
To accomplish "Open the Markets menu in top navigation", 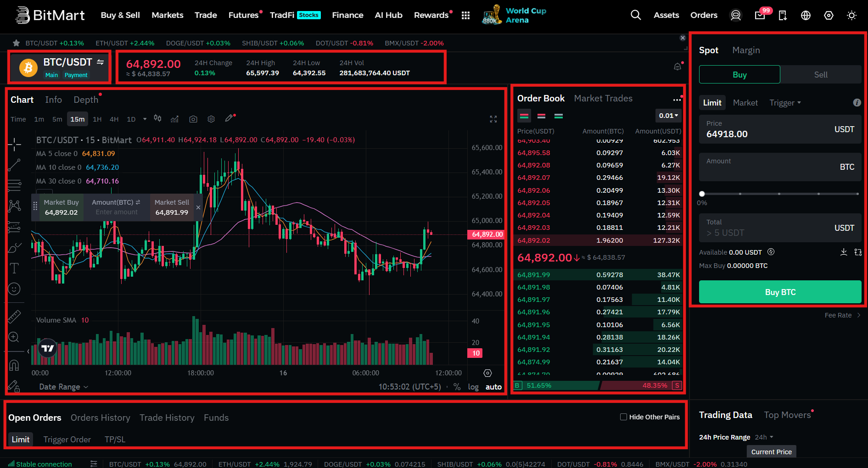I will point(168,15).
